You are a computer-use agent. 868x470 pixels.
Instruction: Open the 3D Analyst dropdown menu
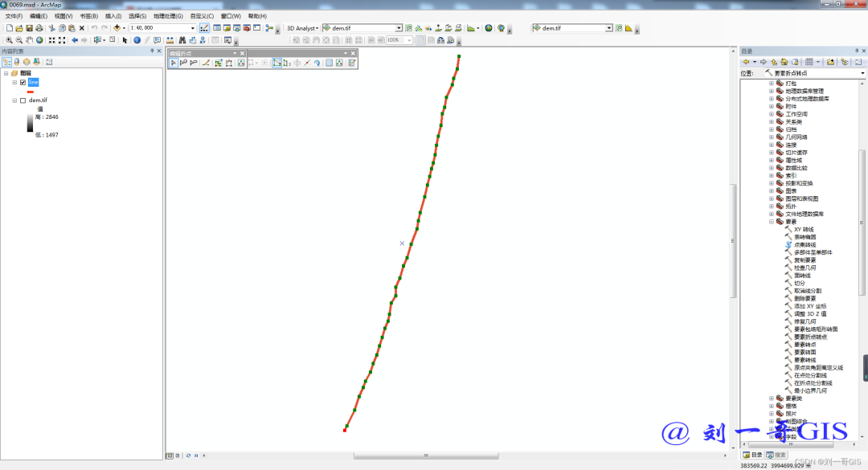302,28
